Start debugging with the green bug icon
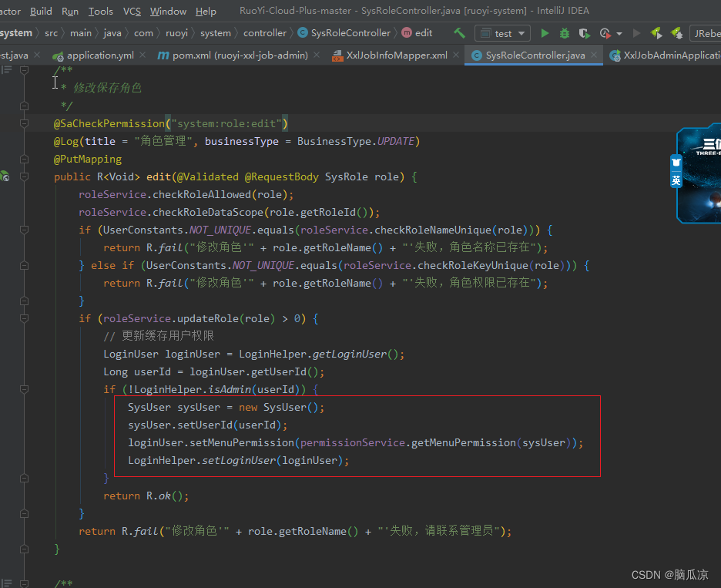This screenshot has height=588, width=721. [x=565, y=33]
